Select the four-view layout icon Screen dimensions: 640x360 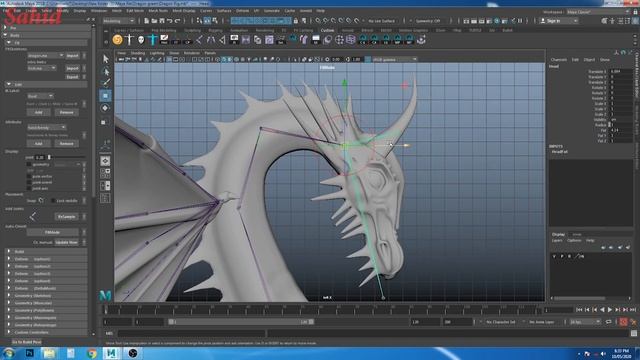105,173
